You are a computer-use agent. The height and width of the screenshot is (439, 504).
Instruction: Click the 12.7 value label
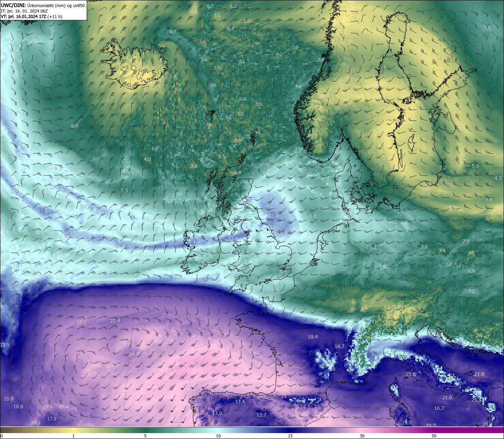261,415
